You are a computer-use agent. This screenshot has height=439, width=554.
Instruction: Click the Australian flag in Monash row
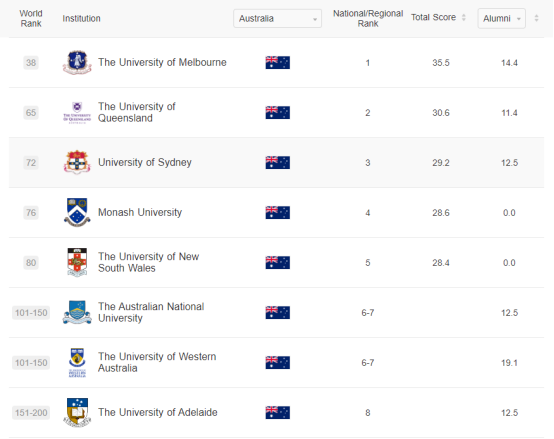[278, 213]
